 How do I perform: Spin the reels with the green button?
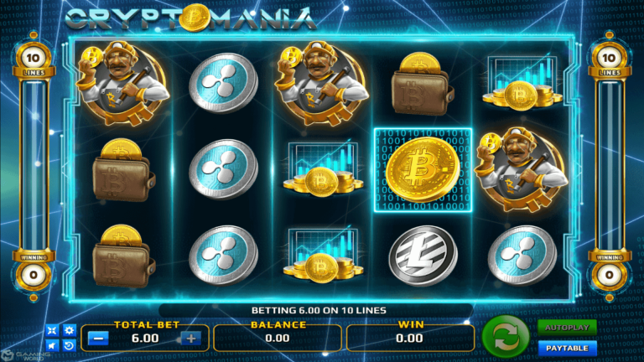pyautogui.click(x=506, y=338)
